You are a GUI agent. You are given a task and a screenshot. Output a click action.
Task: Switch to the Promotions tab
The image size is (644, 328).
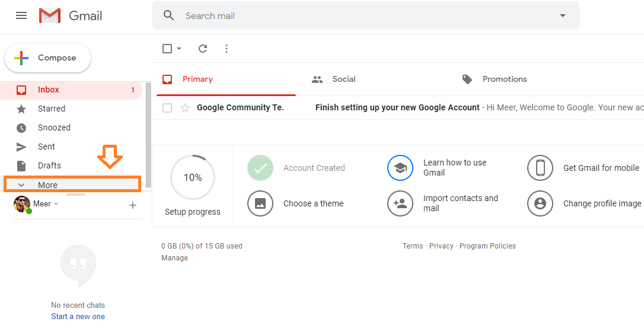495,79
